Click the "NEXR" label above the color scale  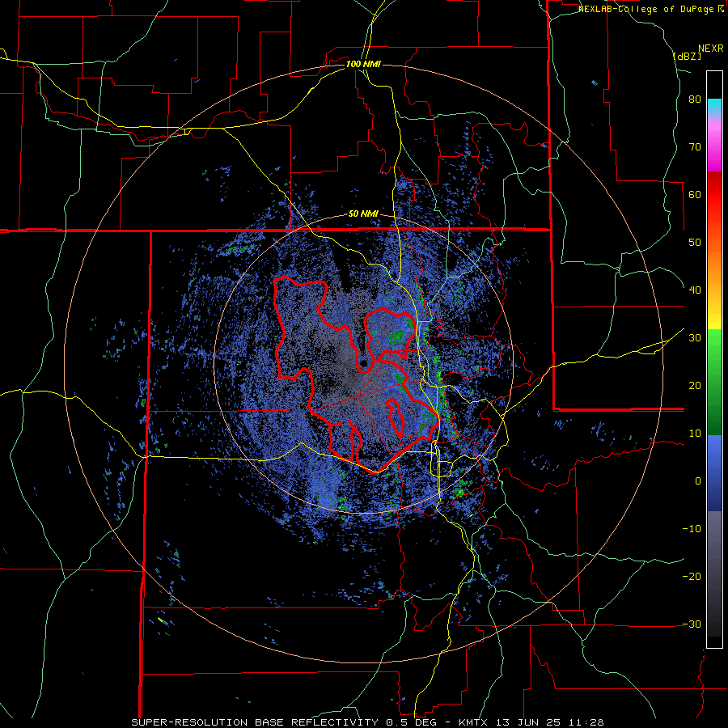(711, 49)
